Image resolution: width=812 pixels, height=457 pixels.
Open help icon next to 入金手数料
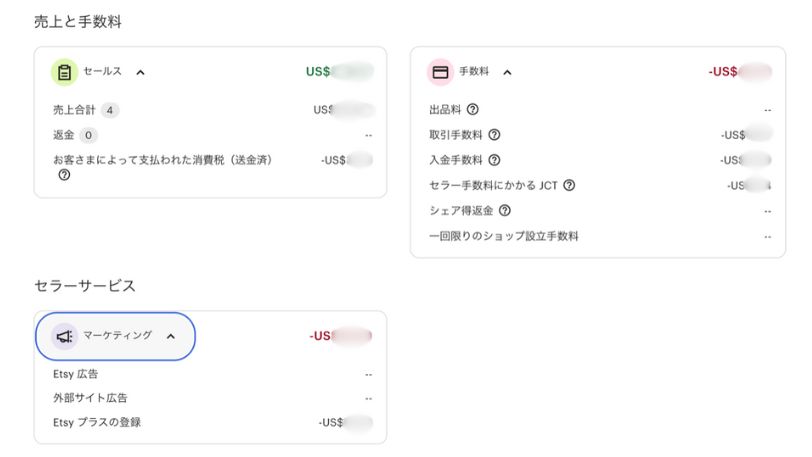coord(494,160)
